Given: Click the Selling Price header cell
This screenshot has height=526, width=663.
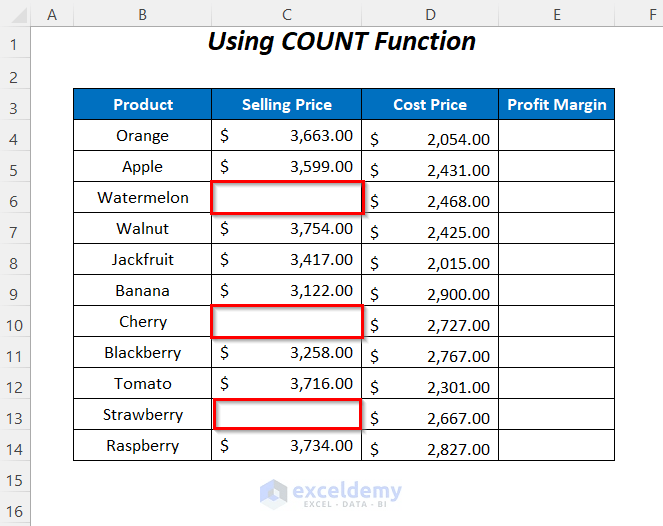Looking at the screenshot, I should [287, 104].
